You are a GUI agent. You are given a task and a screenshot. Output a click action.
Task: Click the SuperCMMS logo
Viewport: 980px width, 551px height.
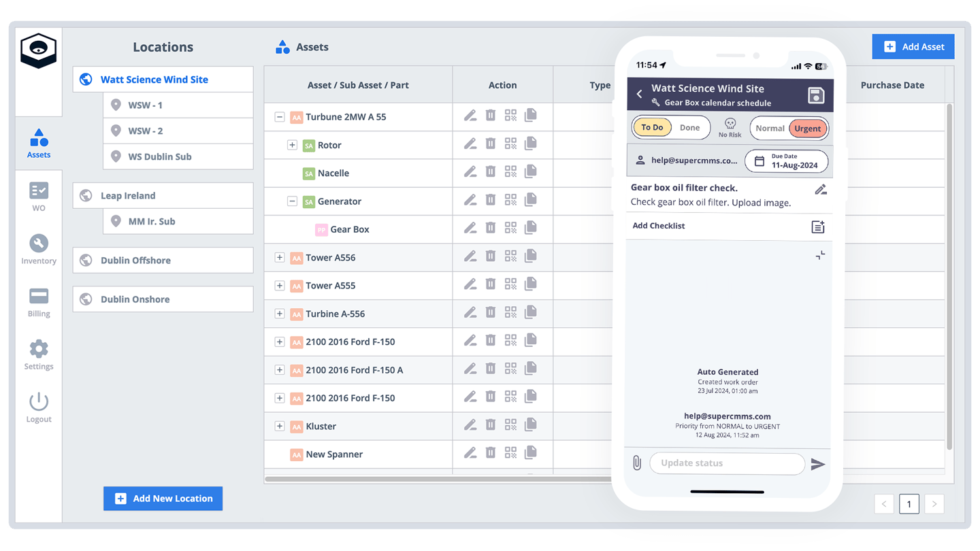[x=39, y=50]
